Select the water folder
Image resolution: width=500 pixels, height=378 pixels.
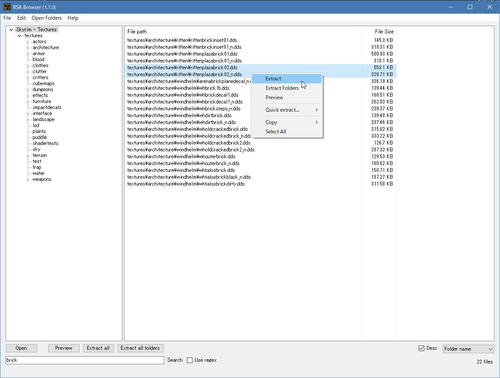[x=38, y=174]
